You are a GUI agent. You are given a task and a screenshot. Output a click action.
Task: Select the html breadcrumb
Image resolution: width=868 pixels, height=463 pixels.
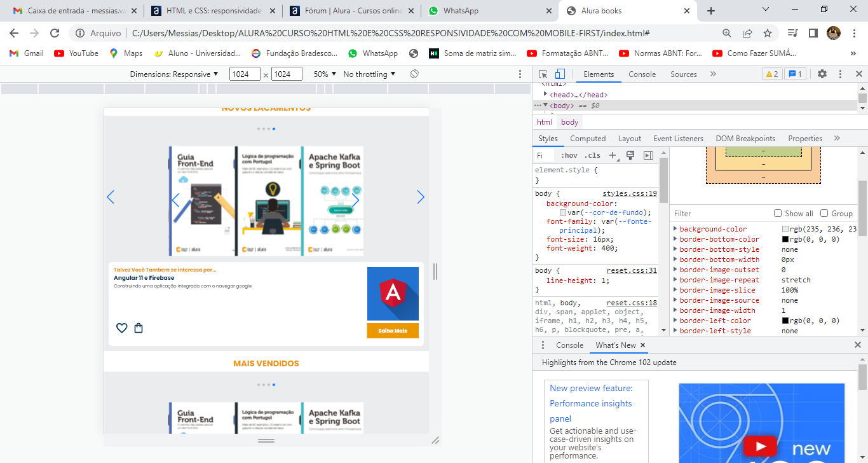(x=545, y=122)
